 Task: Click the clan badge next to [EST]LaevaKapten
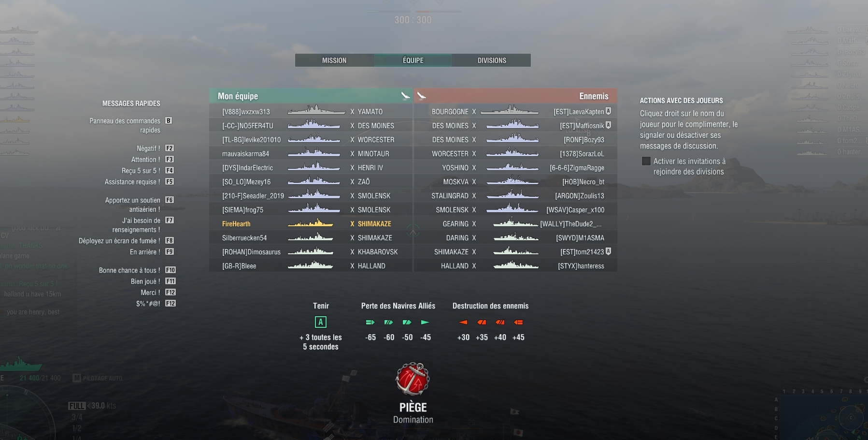(608, 111)
